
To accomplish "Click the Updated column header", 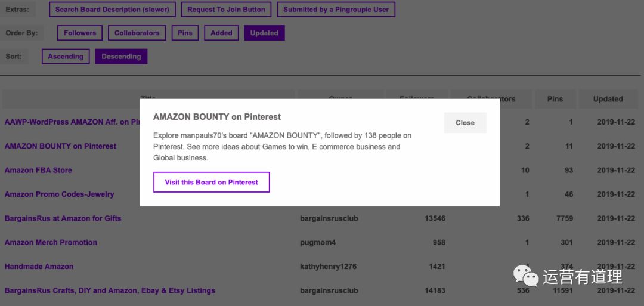I will pyautogui.click(x=608, y=99).
